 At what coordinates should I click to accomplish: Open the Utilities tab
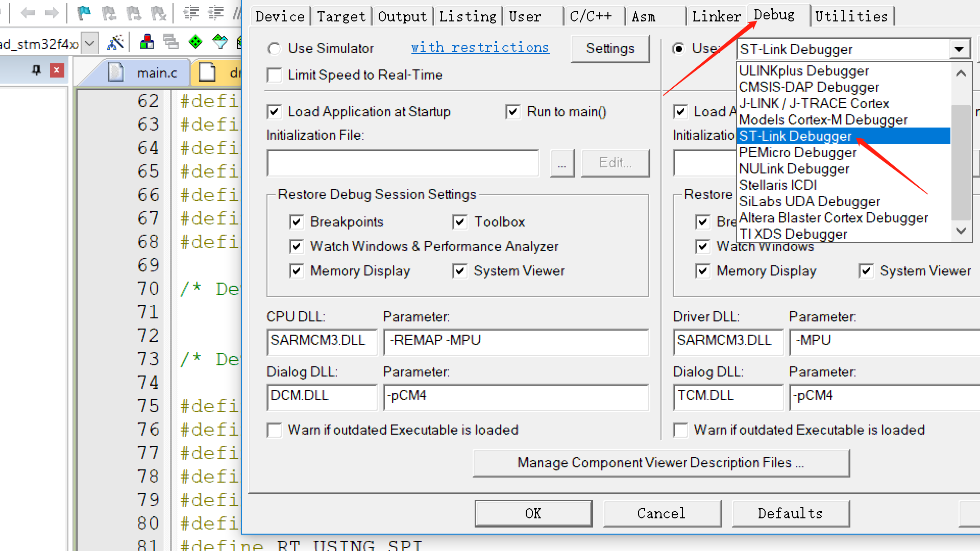point(851,16)
